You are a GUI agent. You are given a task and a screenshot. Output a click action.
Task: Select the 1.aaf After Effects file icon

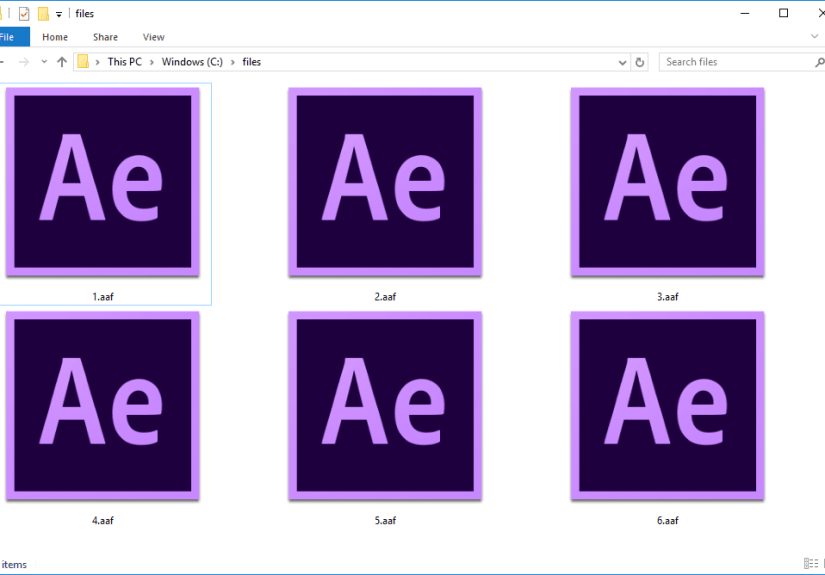[103, 182]
